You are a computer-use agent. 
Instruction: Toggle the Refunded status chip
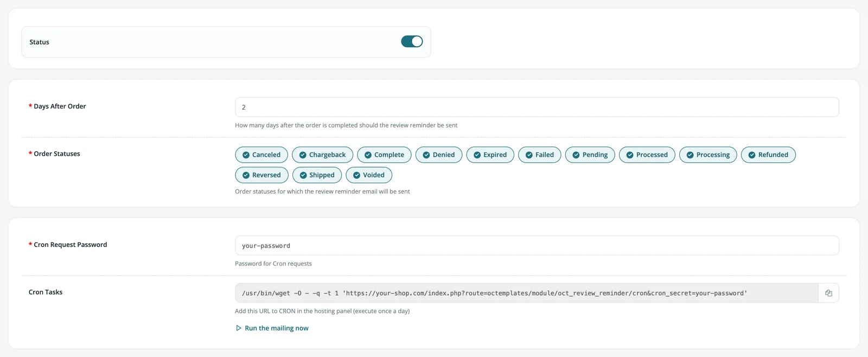[768, 155]
